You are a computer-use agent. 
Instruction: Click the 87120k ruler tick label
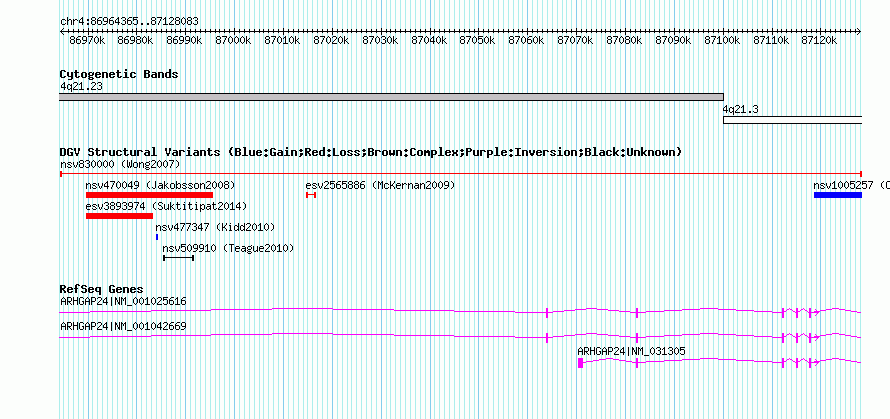[819, 40]
